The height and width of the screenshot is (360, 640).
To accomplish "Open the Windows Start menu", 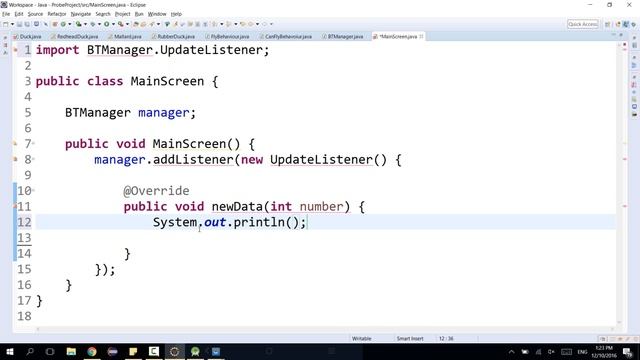I will click(x=10, y=351).
